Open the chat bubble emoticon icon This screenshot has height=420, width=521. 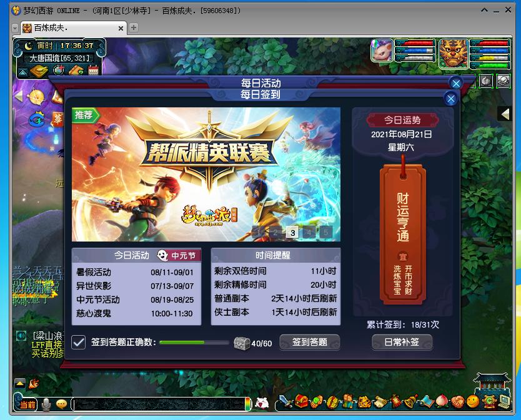coord(61,404)
